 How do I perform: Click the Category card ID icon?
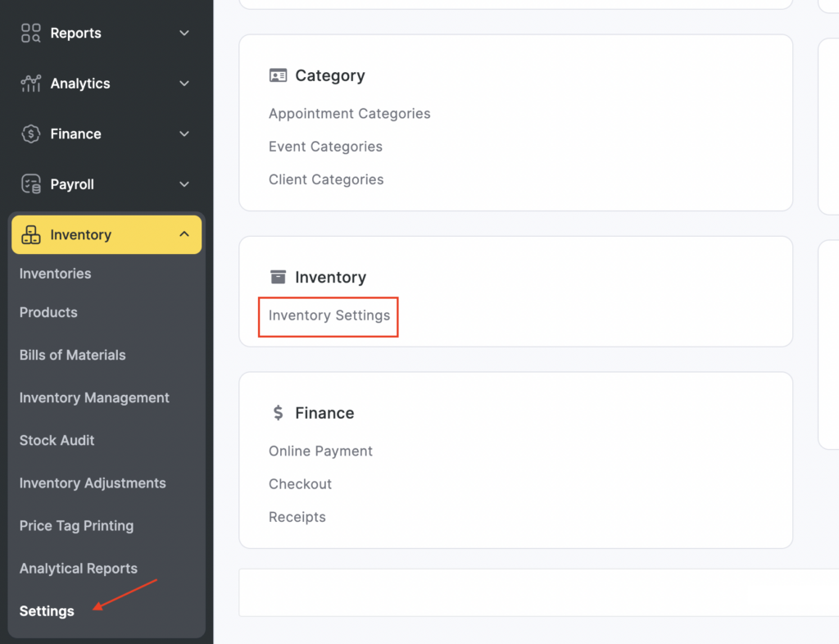278,75
